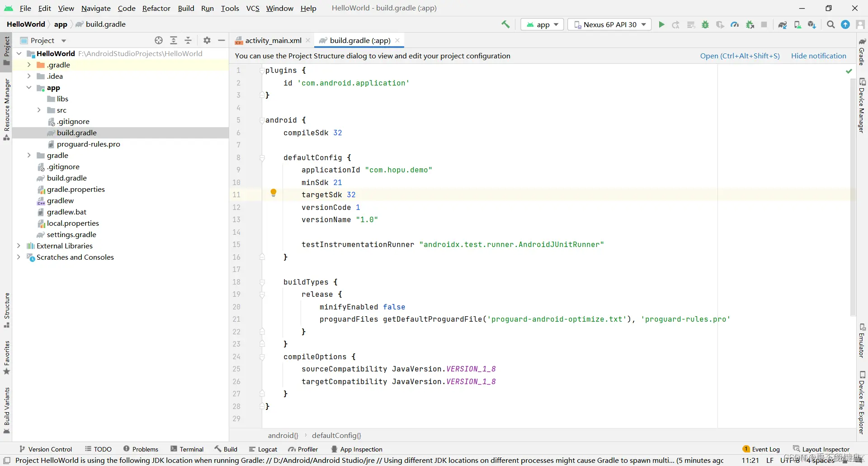Viewport: 868px width, 466px height.
Task: Click Attach Debugger to Android Process icon
Action: click(750, 24)
